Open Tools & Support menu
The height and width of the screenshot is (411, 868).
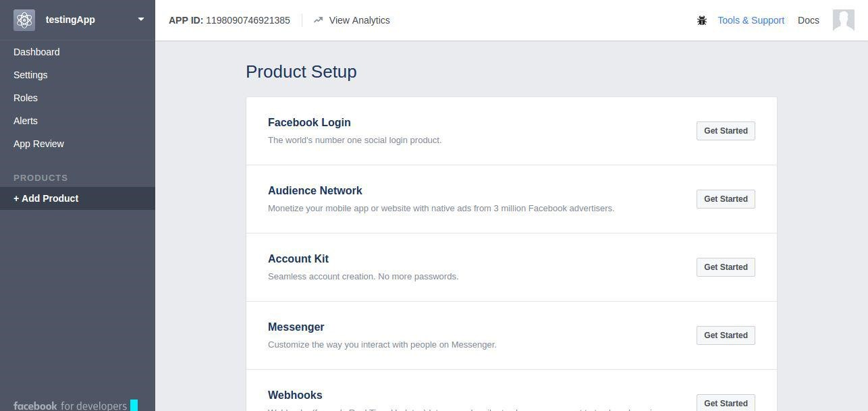coord(751,20)
